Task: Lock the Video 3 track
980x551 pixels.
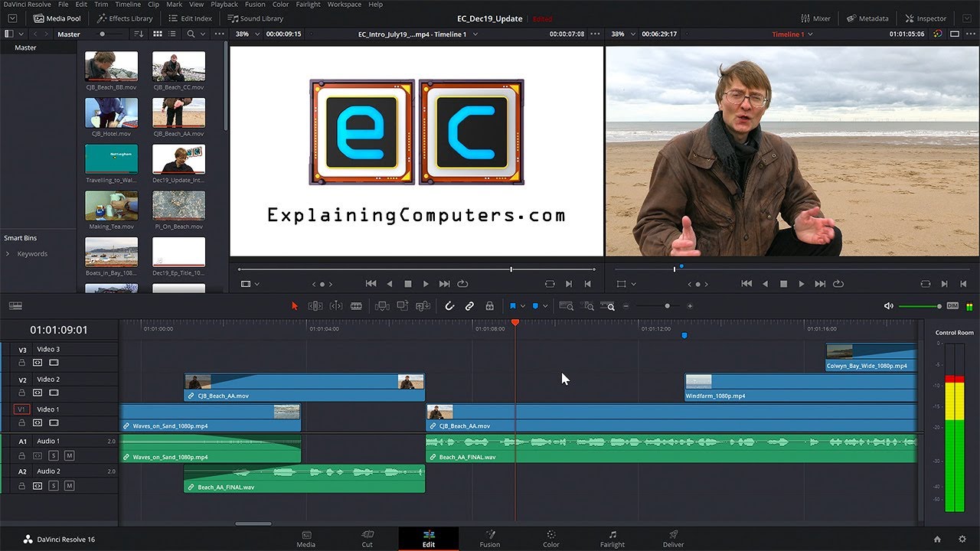Action: coord(22,363)
